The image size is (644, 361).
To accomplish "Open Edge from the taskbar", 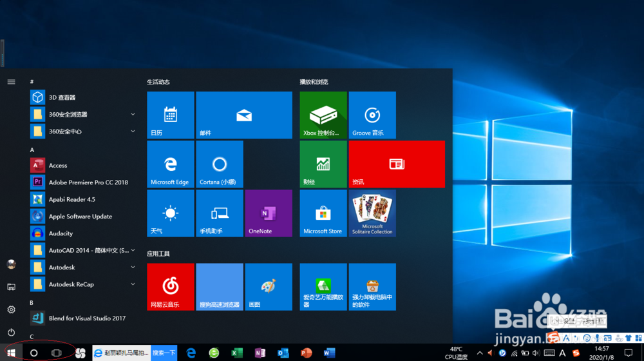I will [x=191, y=353].
